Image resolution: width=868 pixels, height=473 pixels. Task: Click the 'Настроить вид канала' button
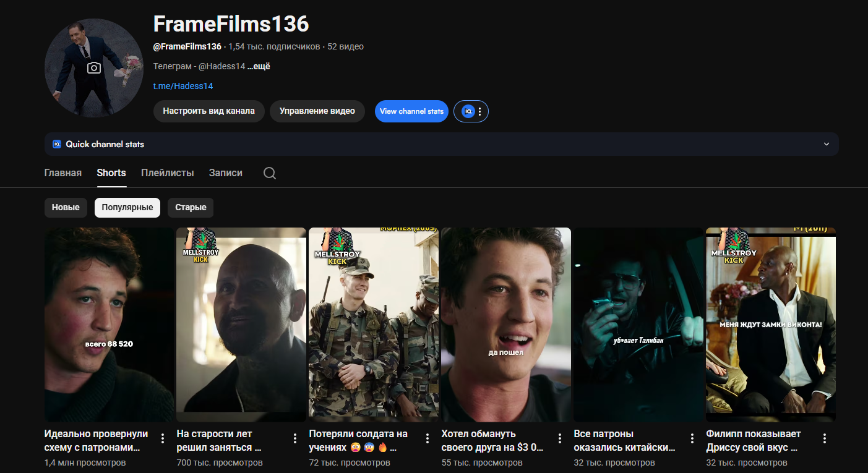(x=208, y=111)
